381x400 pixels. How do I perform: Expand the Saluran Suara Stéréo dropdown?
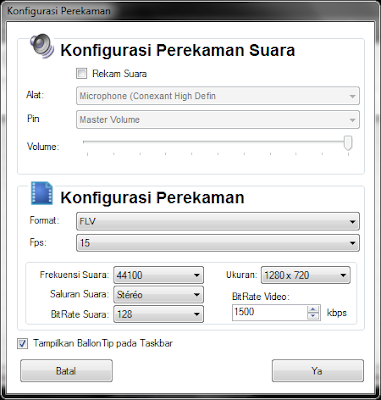[158, 295]
